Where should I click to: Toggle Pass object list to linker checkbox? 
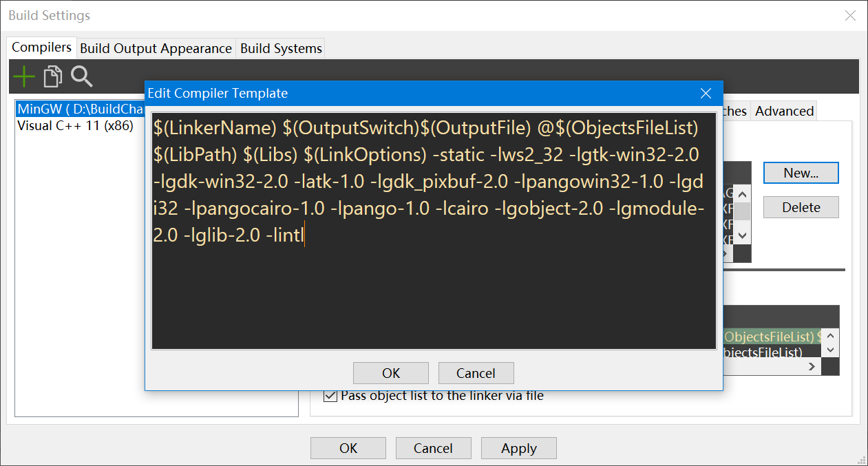pos(330,396)
